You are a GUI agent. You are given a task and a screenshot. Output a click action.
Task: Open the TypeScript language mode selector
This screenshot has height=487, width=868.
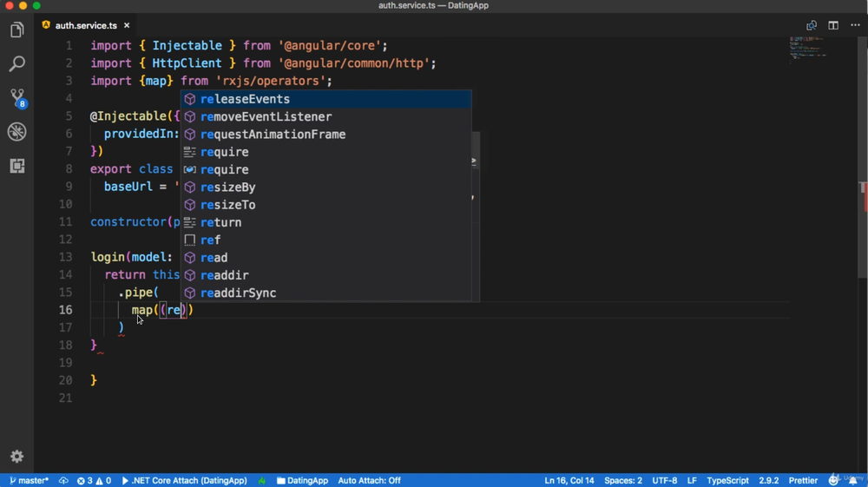(x=727, y=480)
